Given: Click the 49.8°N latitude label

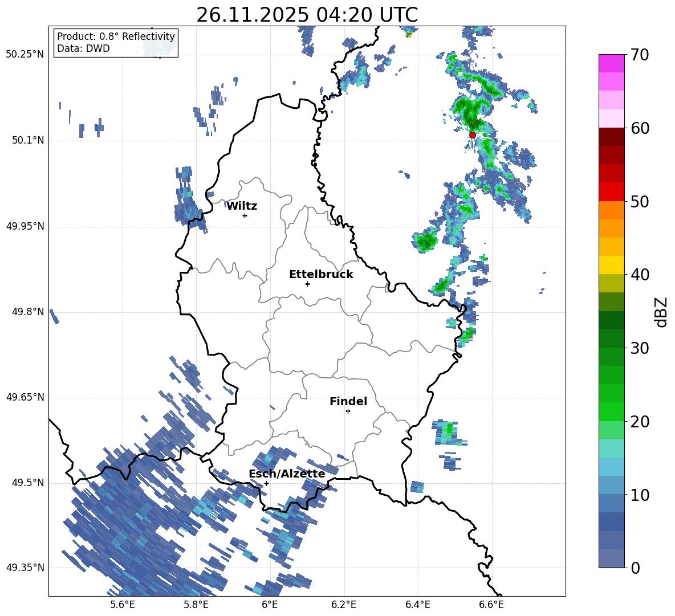Looking at the screenshot, I should coord(28,312).
